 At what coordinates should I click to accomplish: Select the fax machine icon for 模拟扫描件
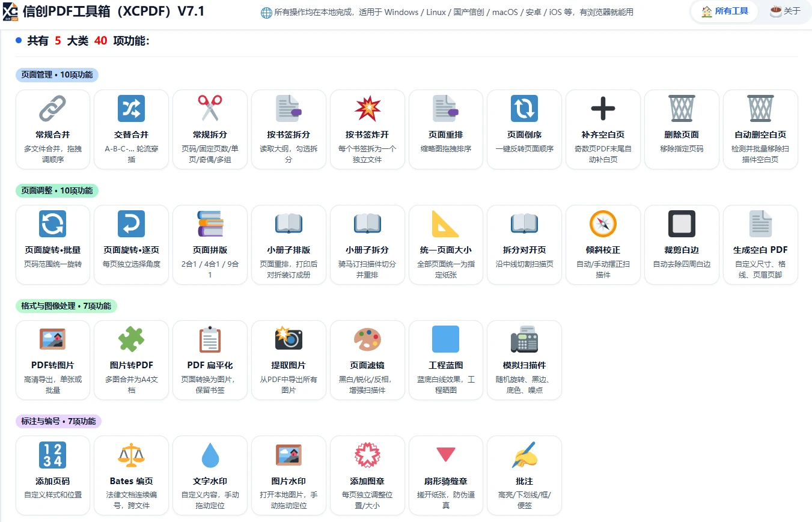pyautogui.click(x=524, y=339)
